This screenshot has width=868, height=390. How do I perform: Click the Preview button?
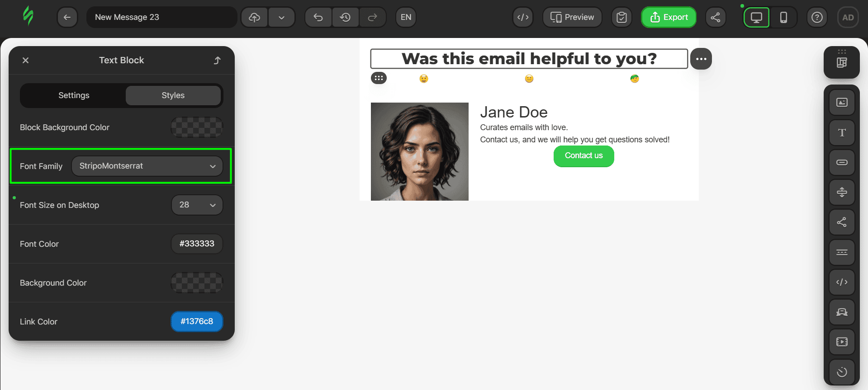[572, 17]
